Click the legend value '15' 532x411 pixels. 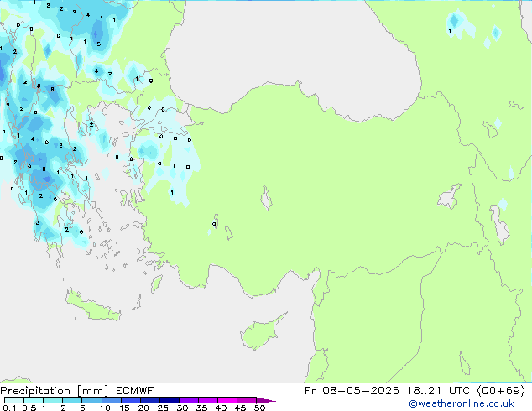coord(124,408)
